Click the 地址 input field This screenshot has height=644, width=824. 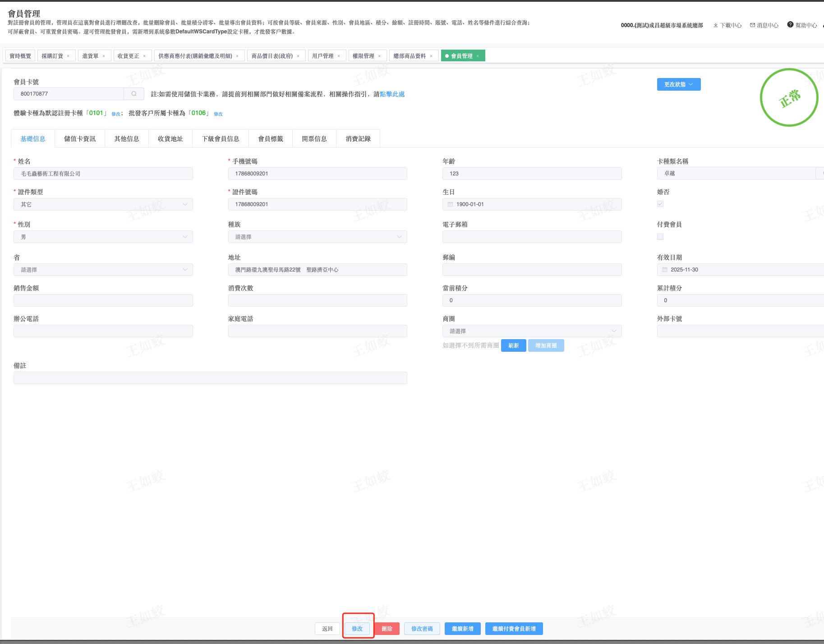click(x=318, y=270)
